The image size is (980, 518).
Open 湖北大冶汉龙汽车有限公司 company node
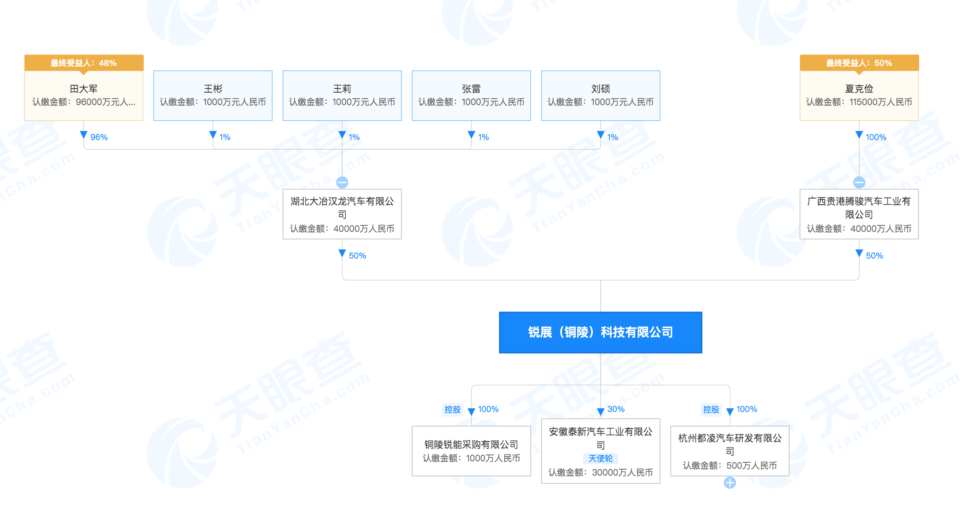[x=342, y=214]
